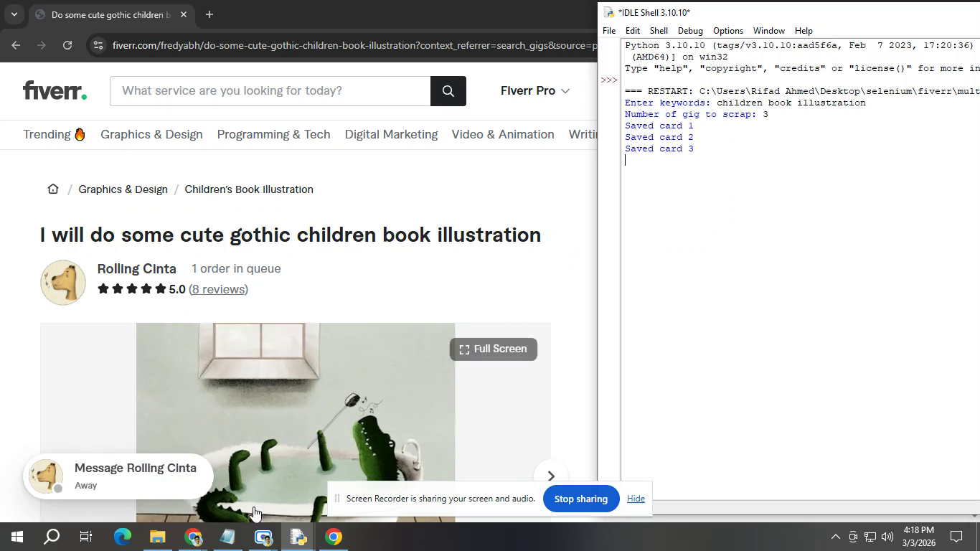This screenshot has height=551, width=980.
Task: Go back using the browser back arrow
Action: (x=16, y=45)
